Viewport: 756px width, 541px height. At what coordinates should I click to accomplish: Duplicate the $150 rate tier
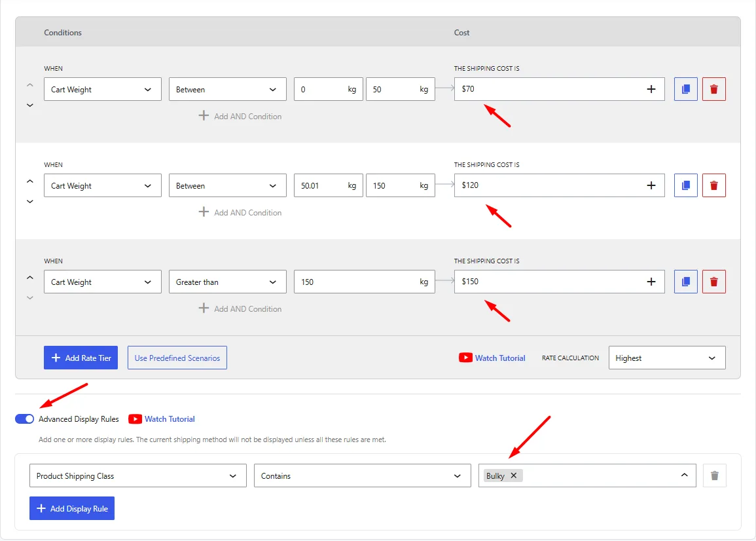tap(685, 282)
